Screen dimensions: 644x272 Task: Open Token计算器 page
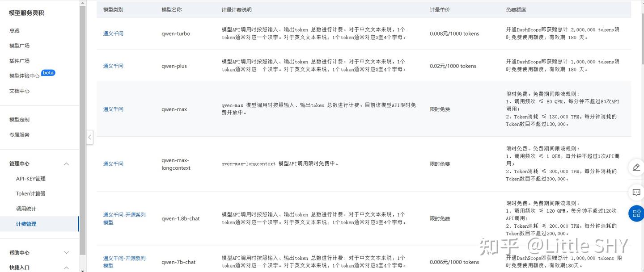(31, 194)
